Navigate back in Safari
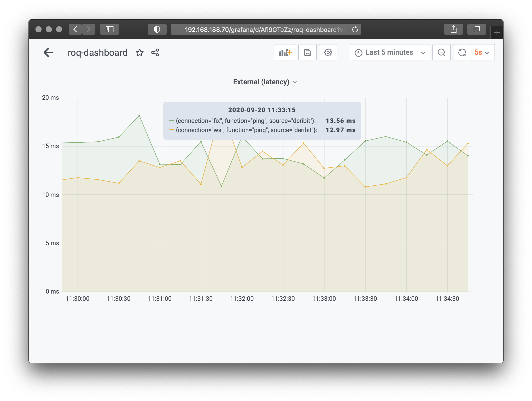 75,29
